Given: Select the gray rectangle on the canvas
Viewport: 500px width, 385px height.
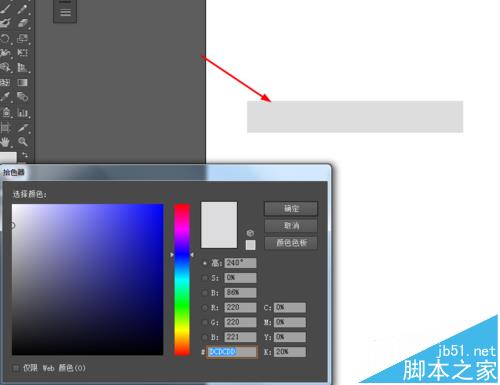Looking at the screenshot, I should coord(355,117).
